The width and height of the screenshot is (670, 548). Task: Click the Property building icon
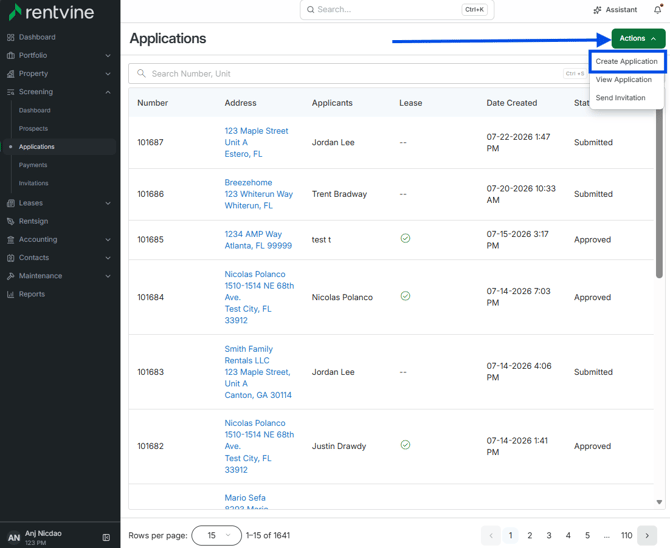(x=11, y=74)
